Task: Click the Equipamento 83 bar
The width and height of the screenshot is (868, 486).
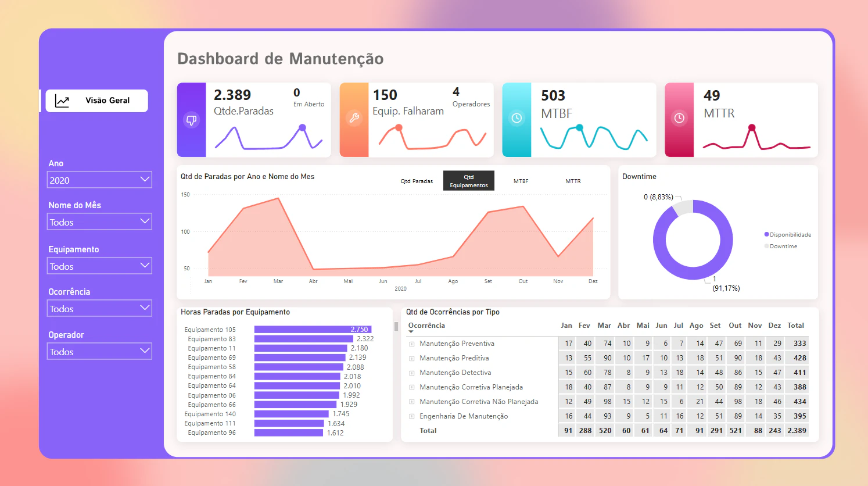Action: [304, 339]
